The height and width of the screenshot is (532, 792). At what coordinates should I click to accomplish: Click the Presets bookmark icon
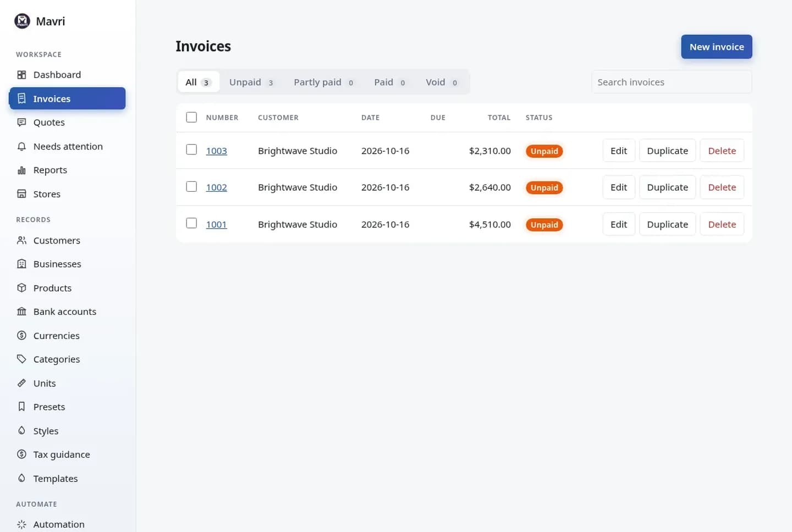[x=21, y=407]
